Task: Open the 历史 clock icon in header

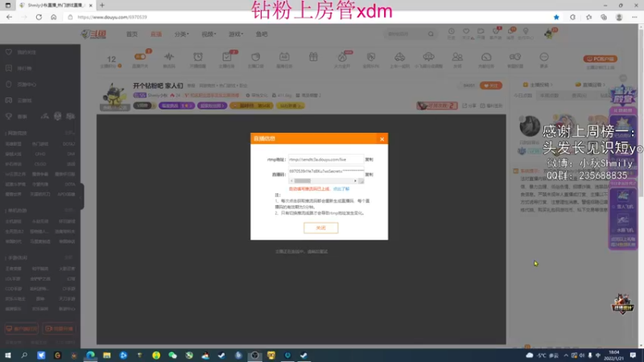Action: click(x=452, y=31)
